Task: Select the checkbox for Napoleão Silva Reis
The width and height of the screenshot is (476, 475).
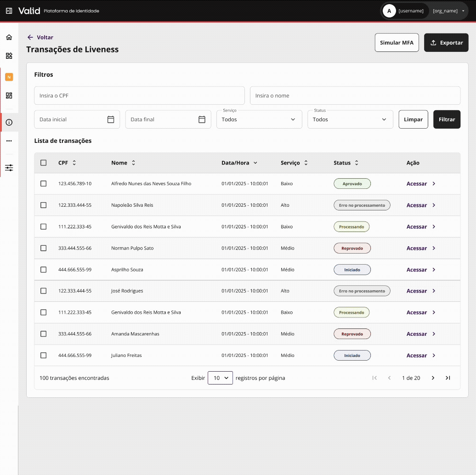Action: [x=44, y=205]
